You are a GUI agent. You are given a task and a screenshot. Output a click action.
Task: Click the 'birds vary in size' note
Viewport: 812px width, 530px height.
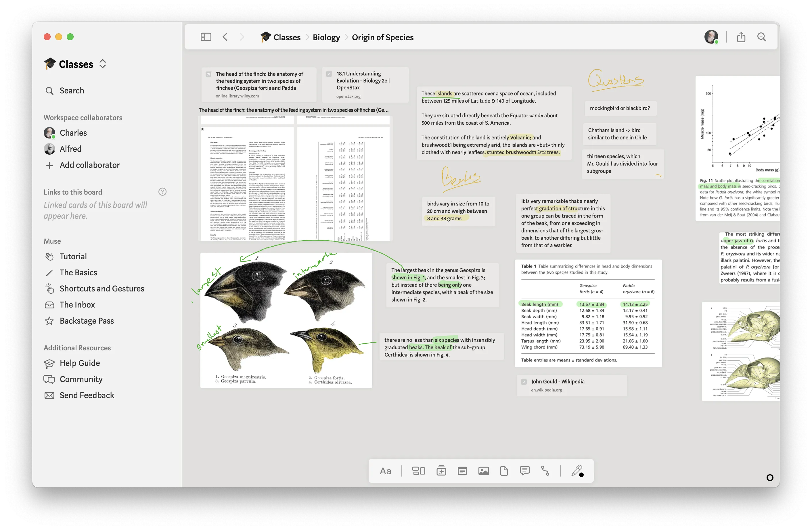click(458, 211)
